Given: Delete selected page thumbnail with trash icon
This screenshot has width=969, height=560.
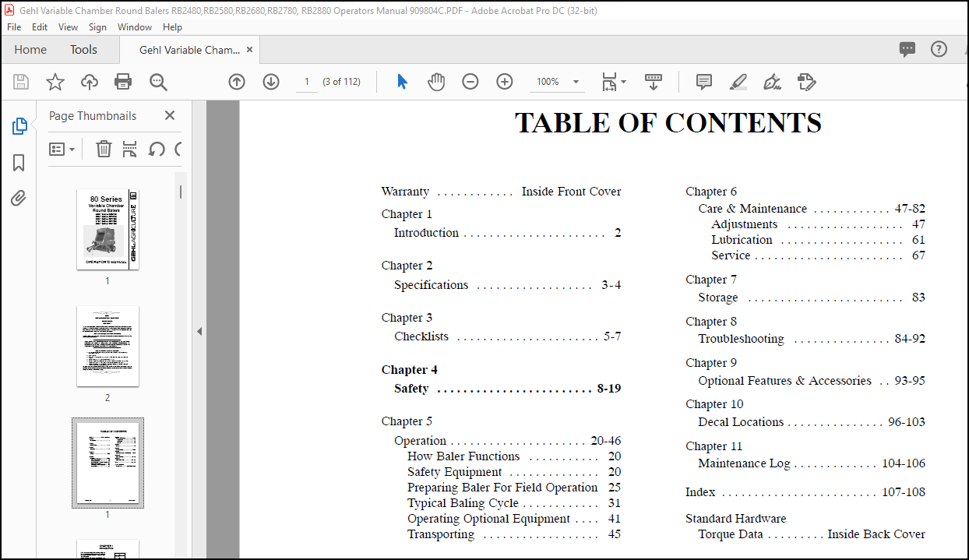Looking at the screenshot, I should tap(104, 149).
